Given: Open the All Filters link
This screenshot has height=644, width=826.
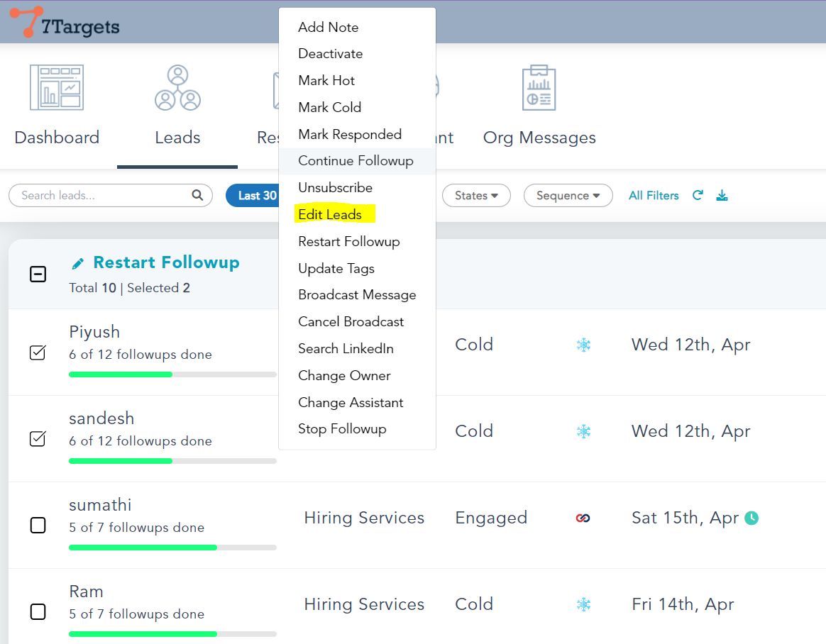Looking at the screenshot, I should [x=654, y=196].
